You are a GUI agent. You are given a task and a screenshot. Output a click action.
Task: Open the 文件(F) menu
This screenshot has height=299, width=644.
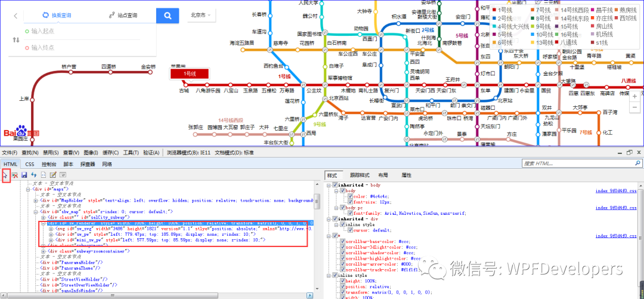coord(10,153)
